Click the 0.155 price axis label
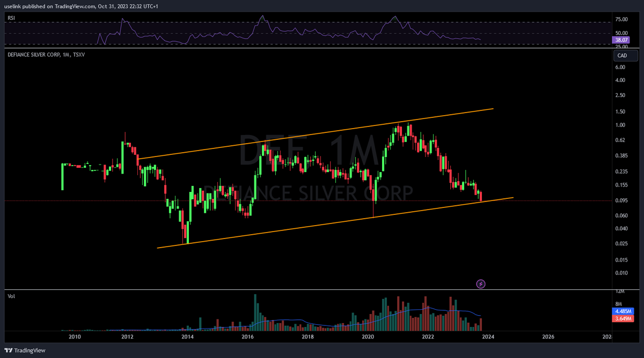The height and width of the screenshot is (358, 644). pos(622,185)
